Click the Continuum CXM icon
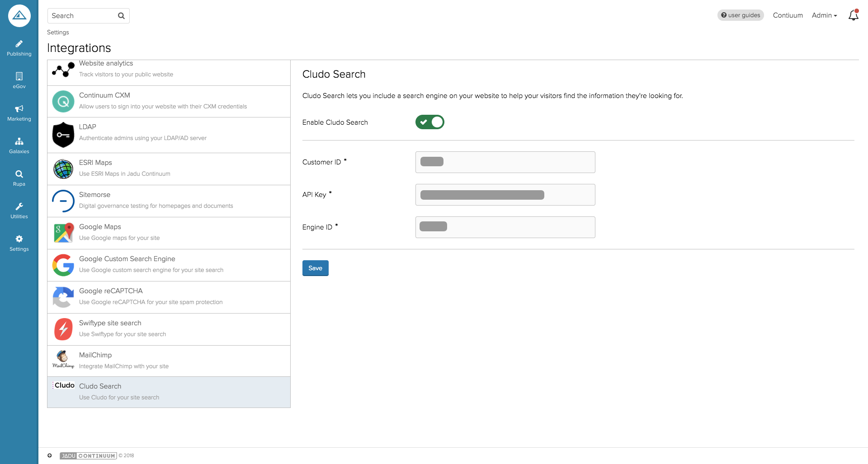The image size is (868, 464). pos(63,102)
